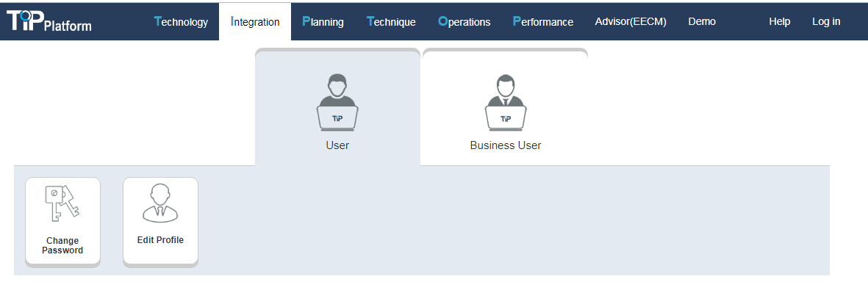Go to the Demo page
The image size is (868, 282).
[x=702, y=21]
